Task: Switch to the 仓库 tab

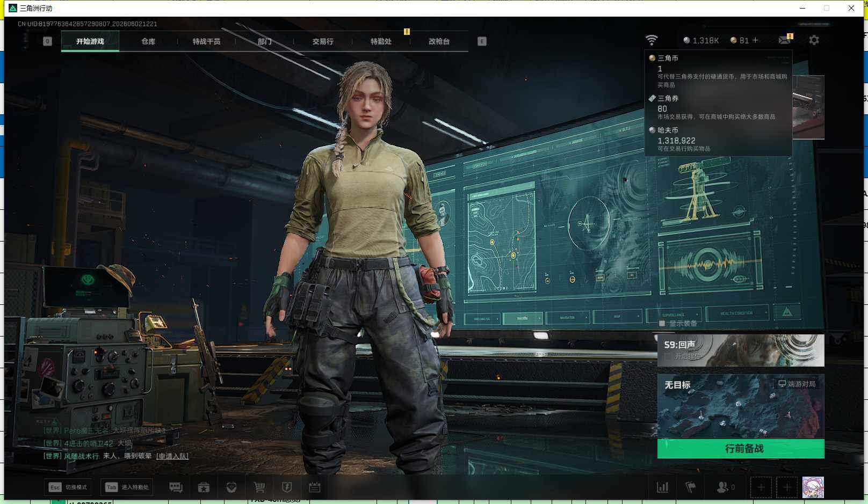Action: point(148,41)
